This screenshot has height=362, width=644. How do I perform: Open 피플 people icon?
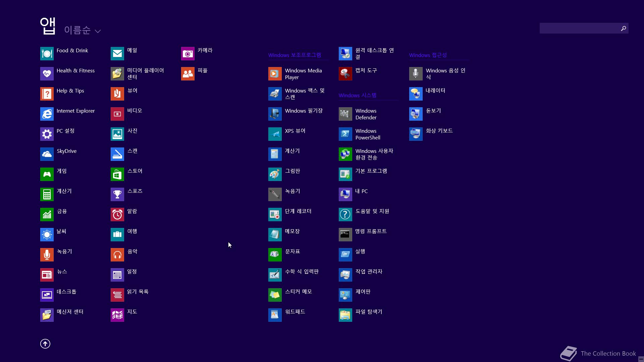(x=188, y=74)
